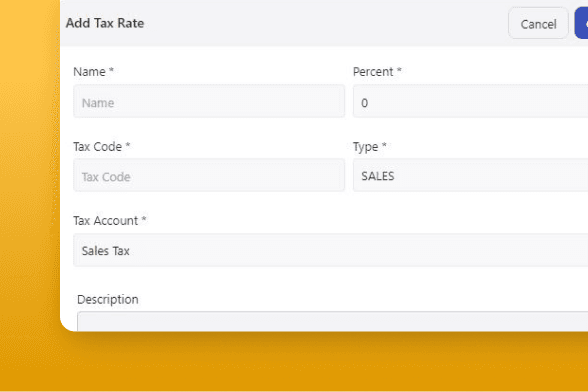The height and width of the screenshot is (392, 588).
Task: Focus the Tax Code input field
Action: coord(209,175)
